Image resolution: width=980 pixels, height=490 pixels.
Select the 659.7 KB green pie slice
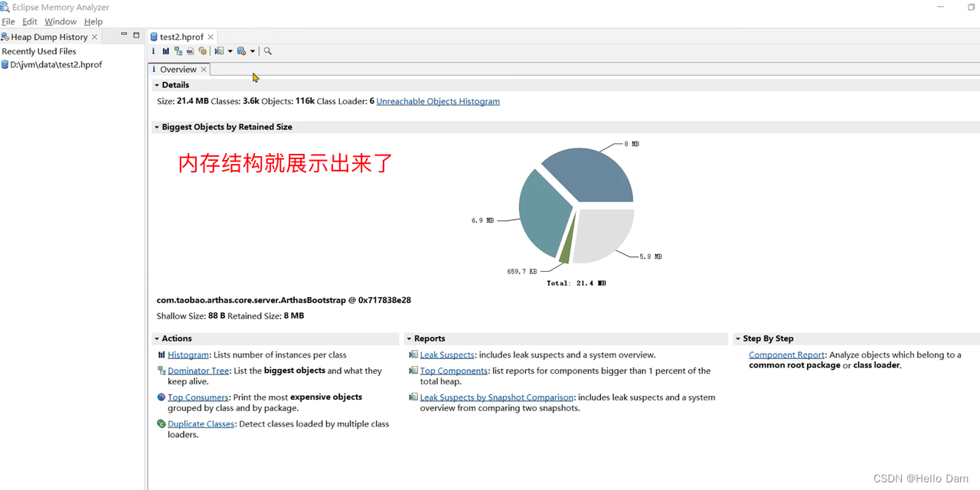pos(567,247)
